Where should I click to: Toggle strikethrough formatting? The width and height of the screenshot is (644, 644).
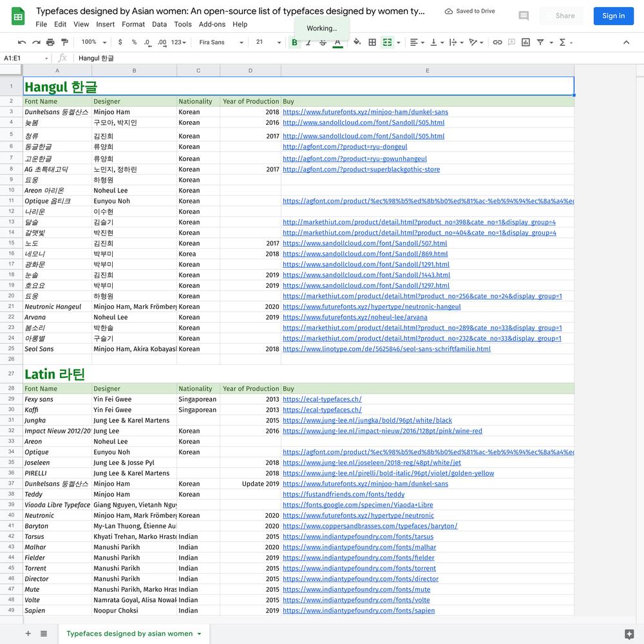coord(323,43)
